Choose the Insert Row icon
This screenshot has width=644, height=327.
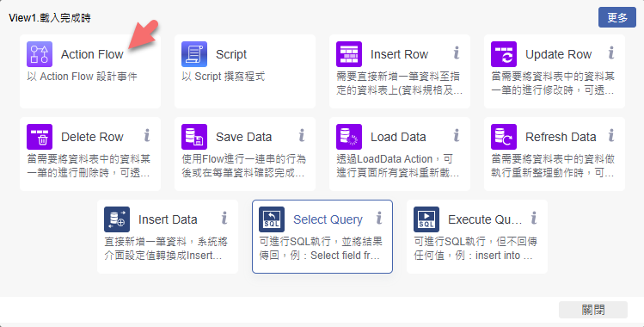click(349, 54)
